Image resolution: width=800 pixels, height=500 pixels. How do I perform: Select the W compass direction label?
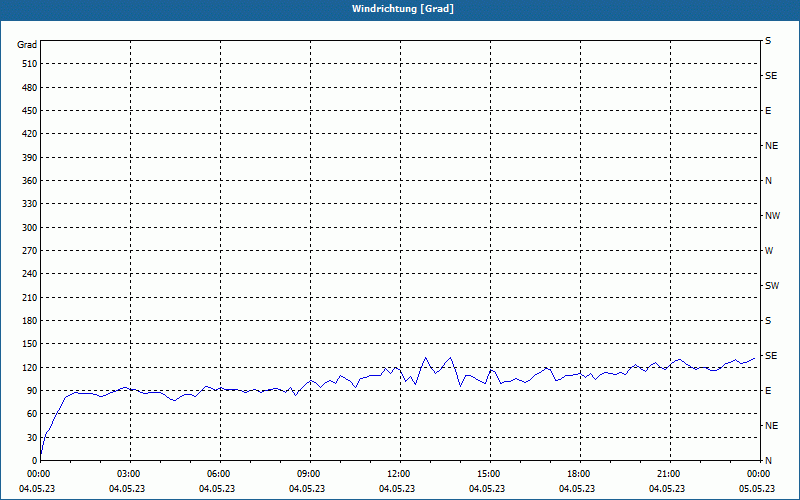[769, 251]
